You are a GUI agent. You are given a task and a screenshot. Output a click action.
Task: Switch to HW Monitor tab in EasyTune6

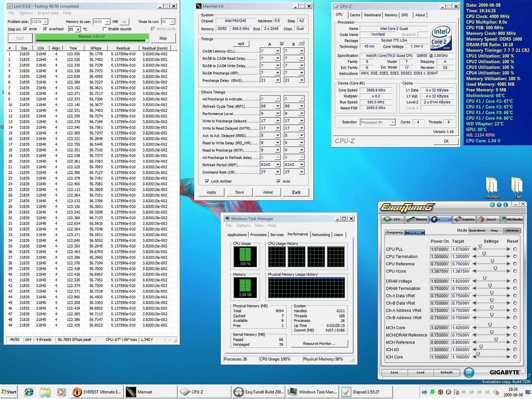pos(512,219)
